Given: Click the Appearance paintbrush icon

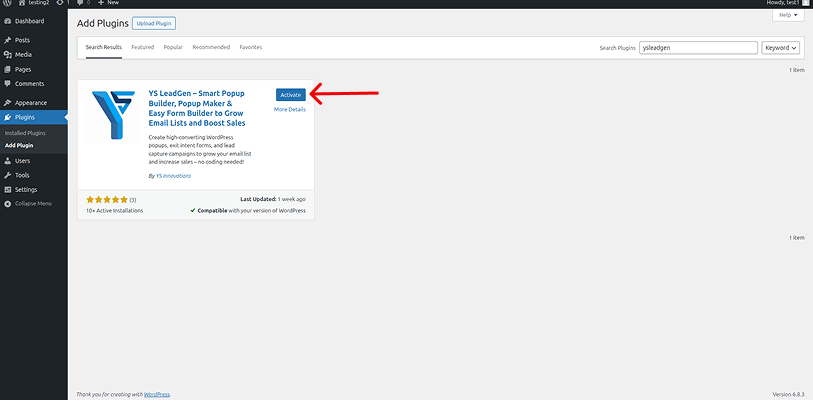Looking at the screenshot, I should point(7,103).
